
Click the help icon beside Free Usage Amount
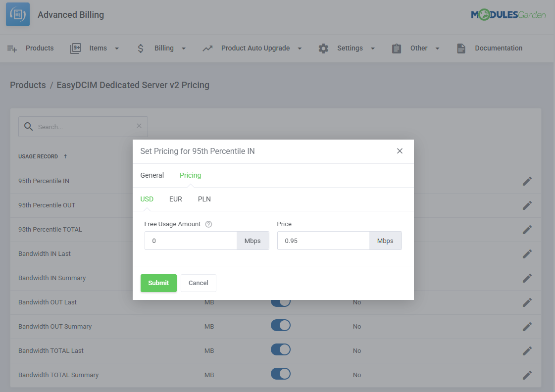(x=208, y=224)
